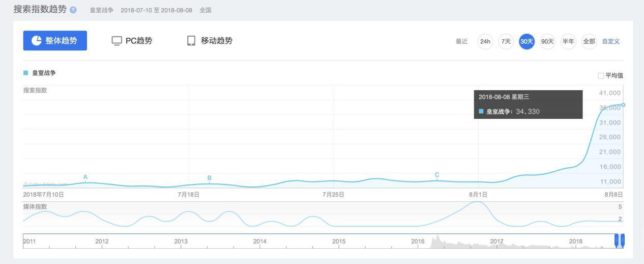
Task: Click the help question mark icon beside 搜索指数趋势
Action: point(74,10)
